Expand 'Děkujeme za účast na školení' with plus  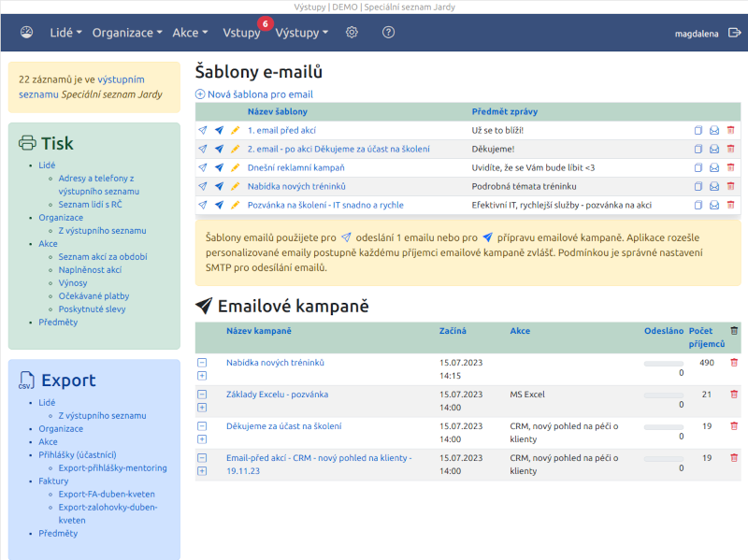[202, 439]
